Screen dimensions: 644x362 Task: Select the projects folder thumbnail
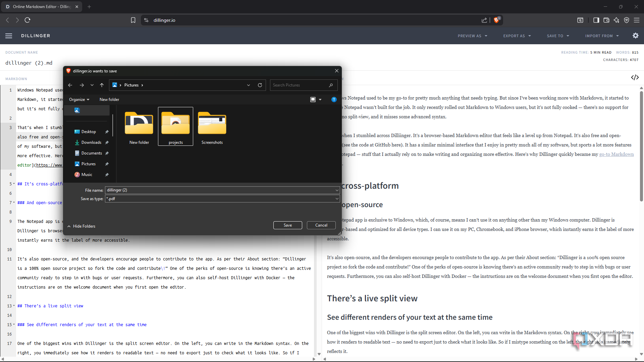coord(175,126)
